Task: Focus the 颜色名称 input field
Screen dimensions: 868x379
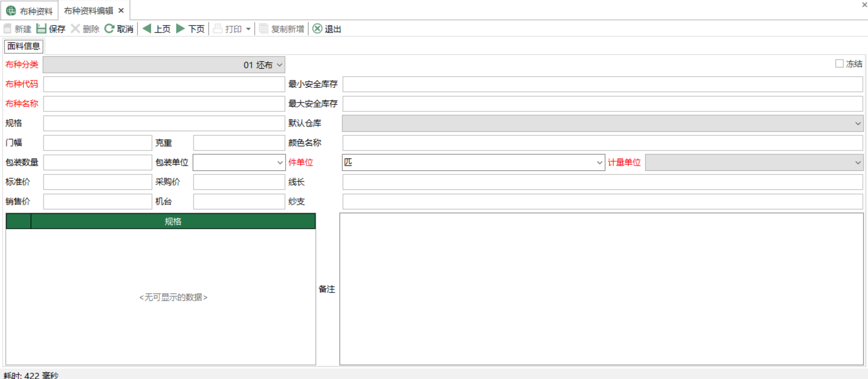Action: [602, 143]
